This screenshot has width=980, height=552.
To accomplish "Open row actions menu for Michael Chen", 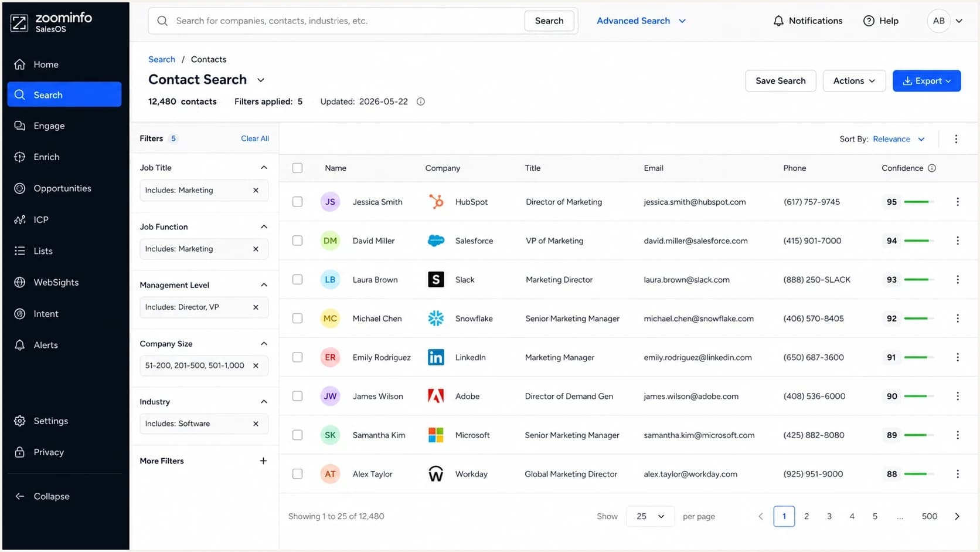I will tap(958, 319).
